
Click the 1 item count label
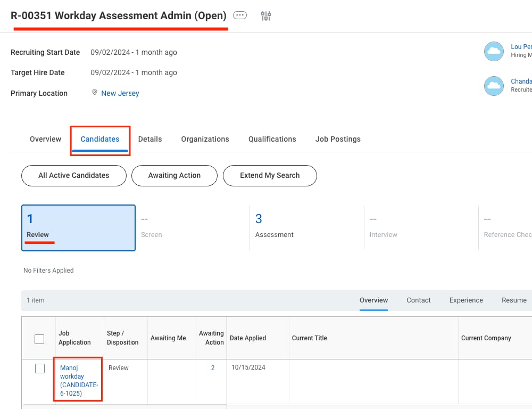point(35,300)
